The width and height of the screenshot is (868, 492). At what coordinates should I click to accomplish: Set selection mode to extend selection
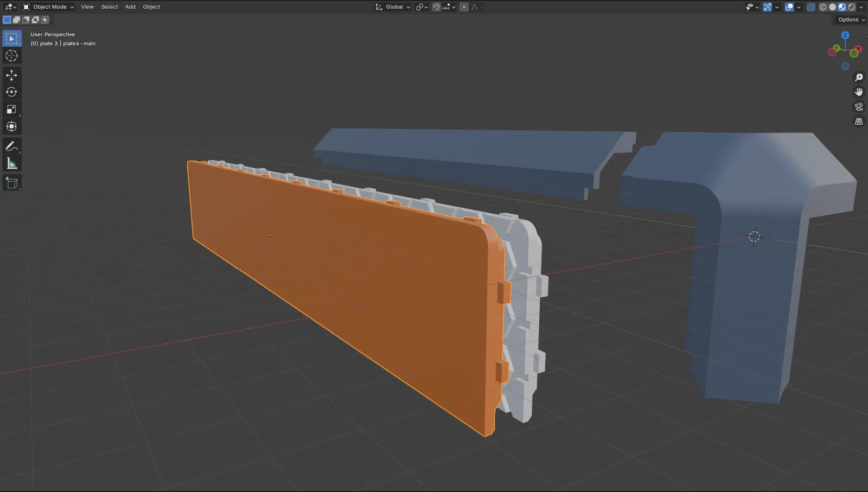[16, 20]
